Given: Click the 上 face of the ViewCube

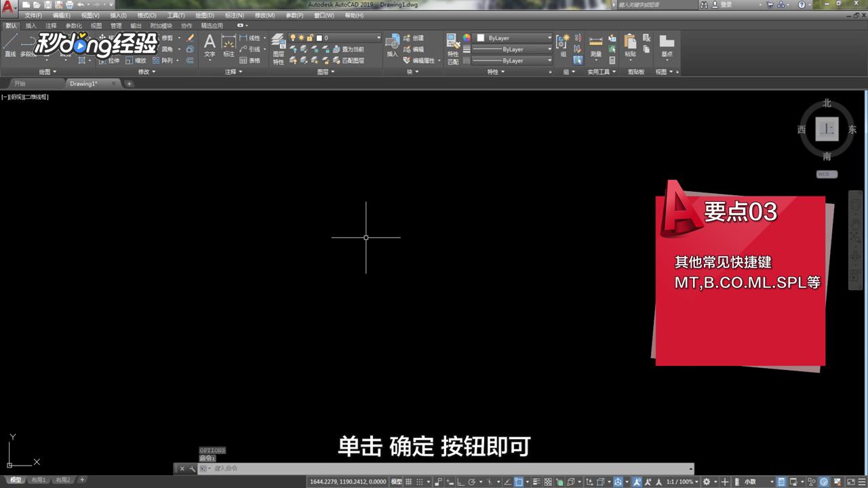Looking at the screenshot, I should 827,129.
